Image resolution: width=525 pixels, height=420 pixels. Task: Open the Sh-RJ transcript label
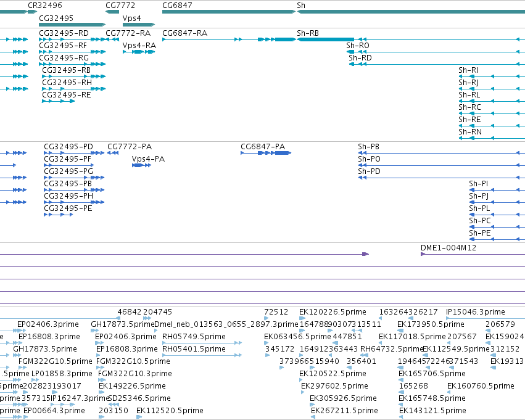(x=468, y=83)
